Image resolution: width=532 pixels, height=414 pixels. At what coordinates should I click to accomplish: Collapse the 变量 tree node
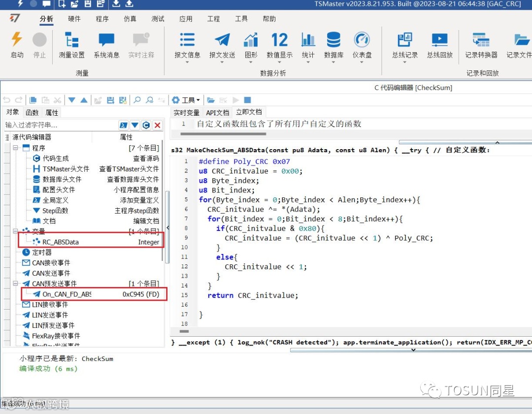tap(15, 231)
